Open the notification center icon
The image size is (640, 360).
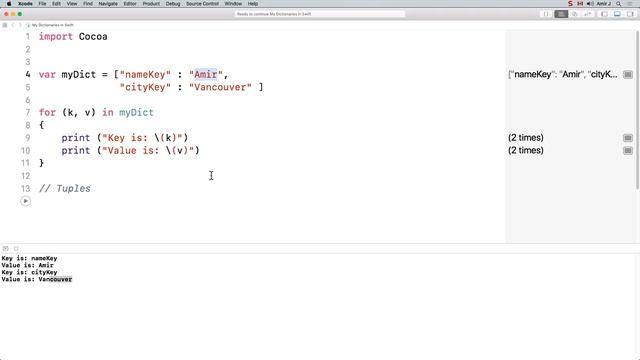pyautogui.click(x=631, y=4)
